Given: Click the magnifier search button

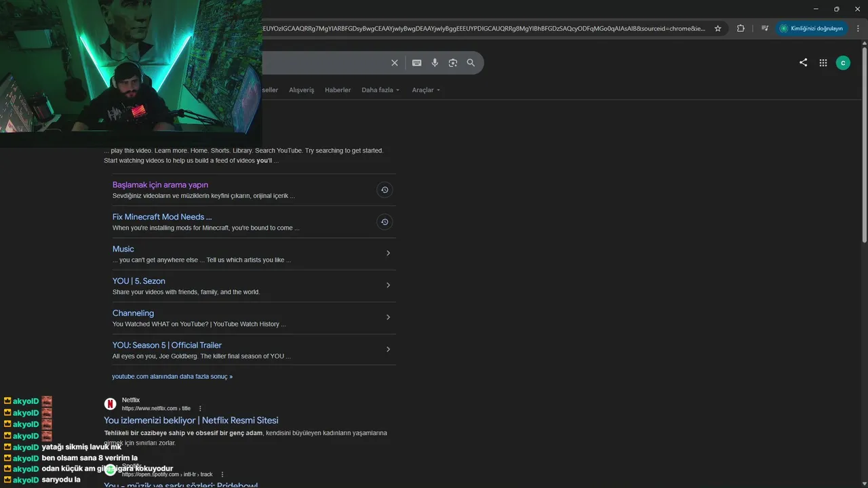Looking at the screenshot, I should click(x=471, y=63).
